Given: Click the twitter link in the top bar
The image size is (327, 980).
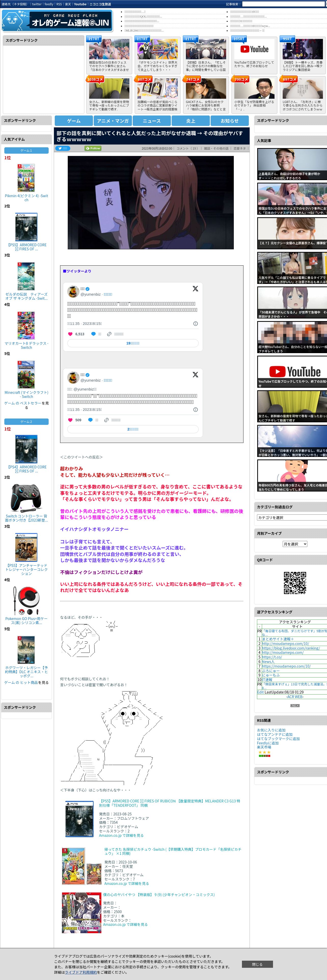Looking at the screenshot, I should (36, 4).
